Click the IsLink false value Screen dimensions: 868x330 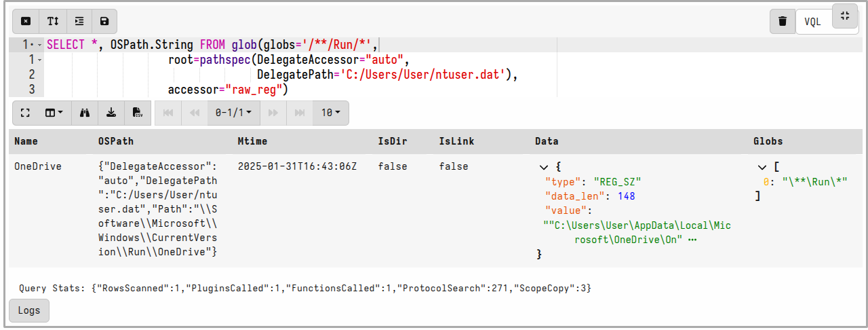click(x=454, y=166)
